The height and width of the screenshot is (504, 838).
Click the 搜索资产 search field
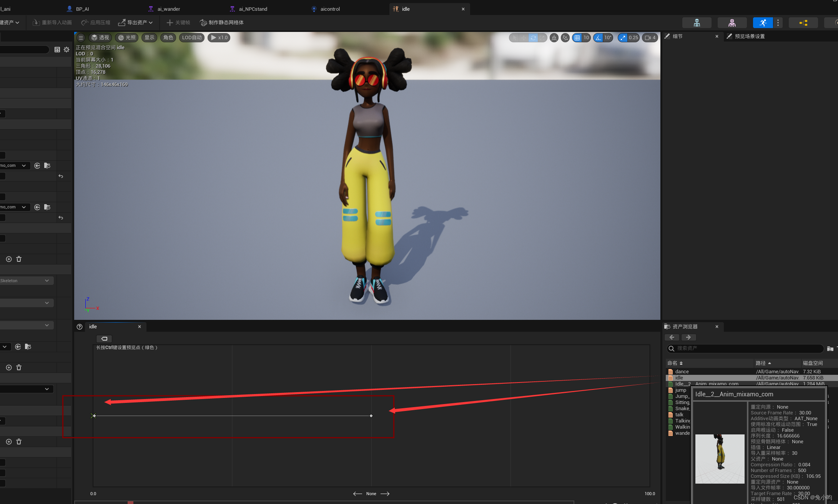pyautogui.click(x=745, y=348)
